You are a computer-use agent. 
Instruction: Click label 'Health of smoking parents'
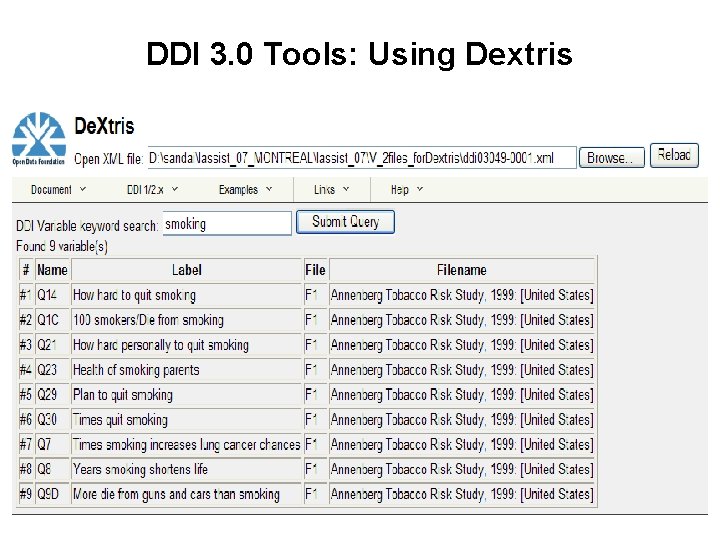136,370
